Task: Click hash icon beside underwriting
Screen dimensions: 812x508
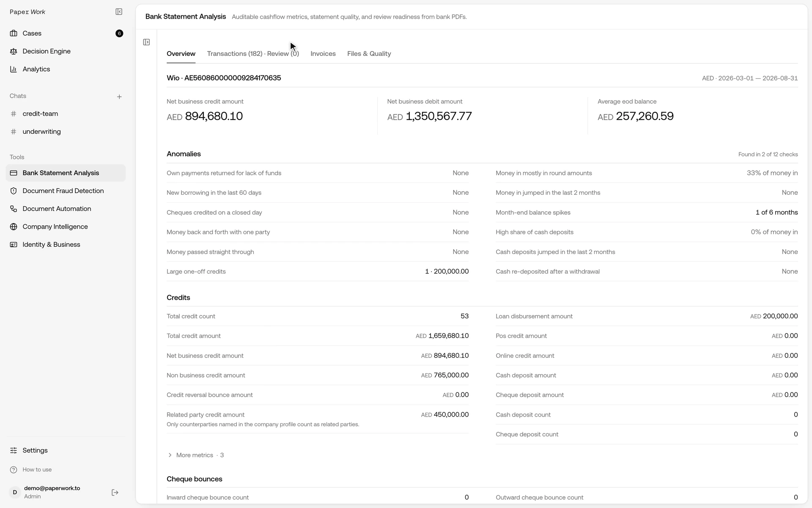Action: coord(14,132)
